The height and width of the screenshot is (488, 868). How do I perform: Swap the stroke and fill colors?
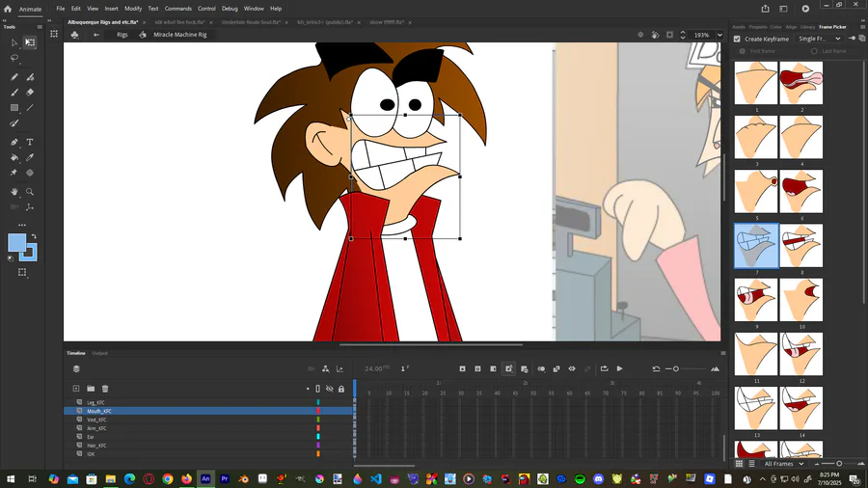tap(34, 237)
